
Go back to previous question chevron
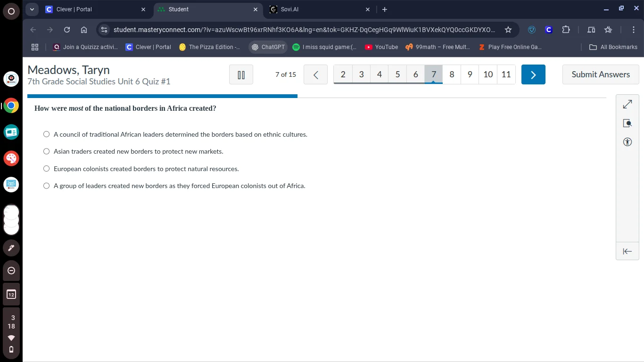pyautogui.click(x=315, y=74)
